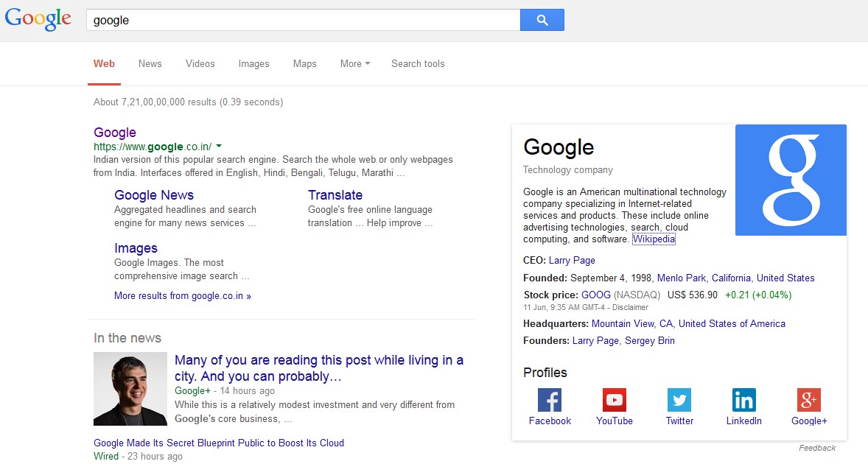
Task: Open YouTube profile via YouTube icon
Action: pyautogui.click(x=614, y=400)
